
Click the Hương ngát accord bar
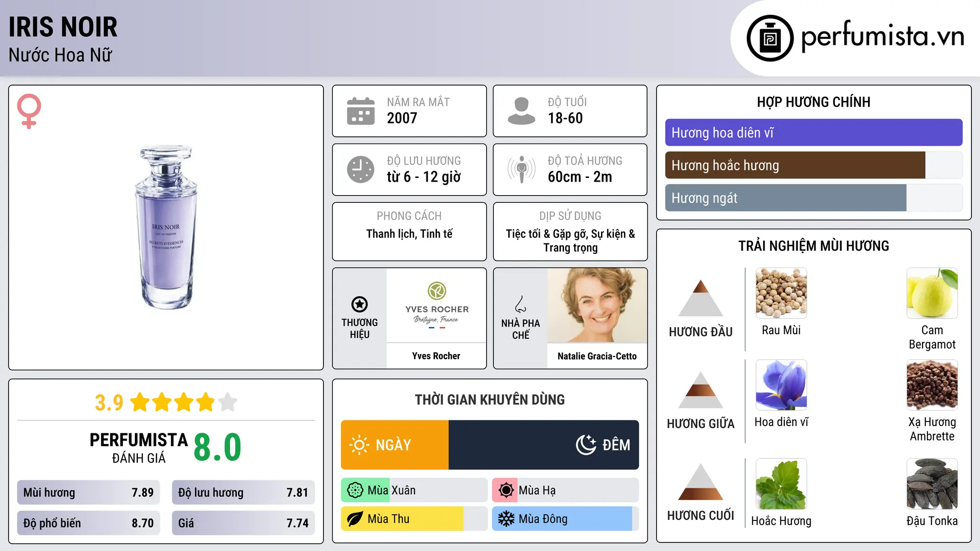click(813, 198)
